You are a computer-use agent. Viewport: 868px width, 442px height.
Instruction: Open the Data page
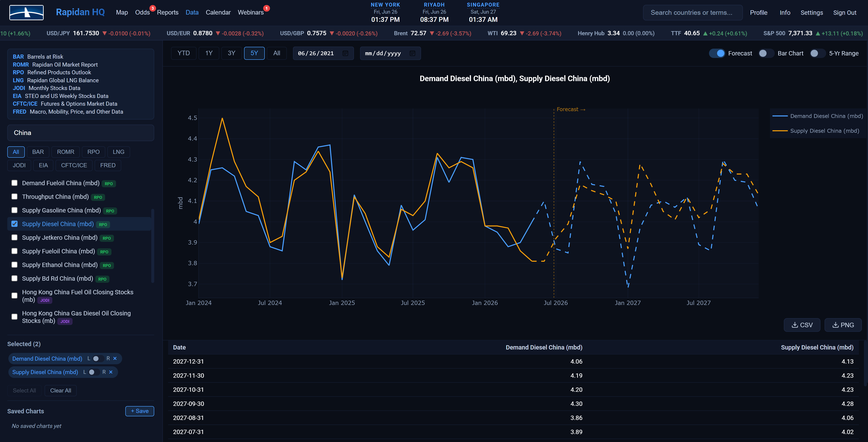click(x=192, y=12)
